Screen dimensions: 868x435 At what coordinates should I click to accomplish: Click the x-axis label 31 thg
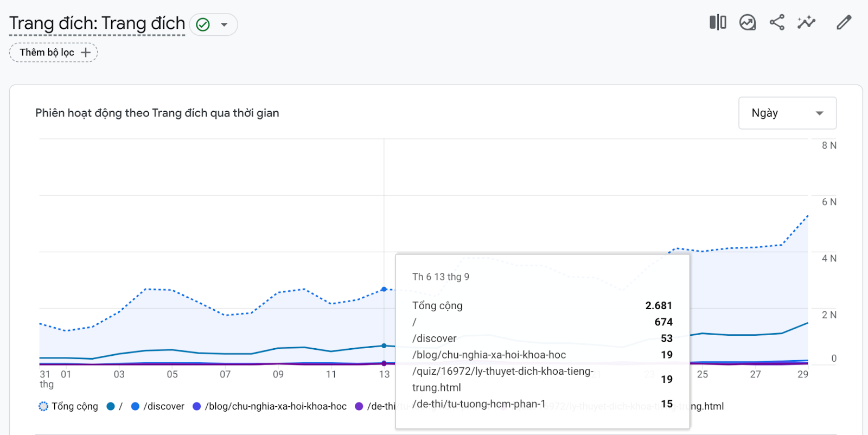click(47, 379)
